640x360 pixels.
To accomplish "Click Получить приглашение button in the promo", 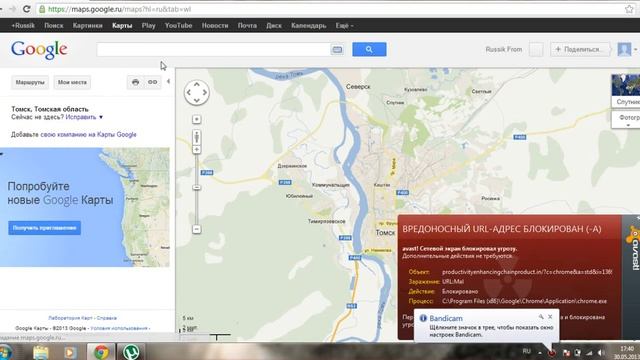I will tap(44, 228).
